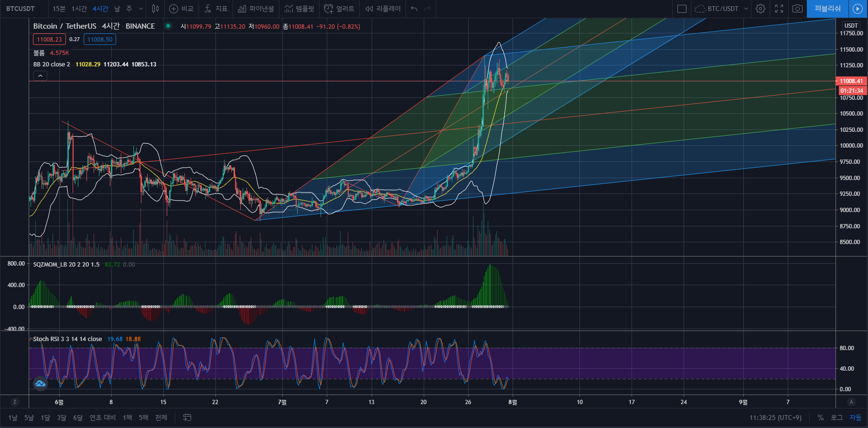
Task: Click the redo arrow
Action: pyautogui.click(x=428, y=9)
